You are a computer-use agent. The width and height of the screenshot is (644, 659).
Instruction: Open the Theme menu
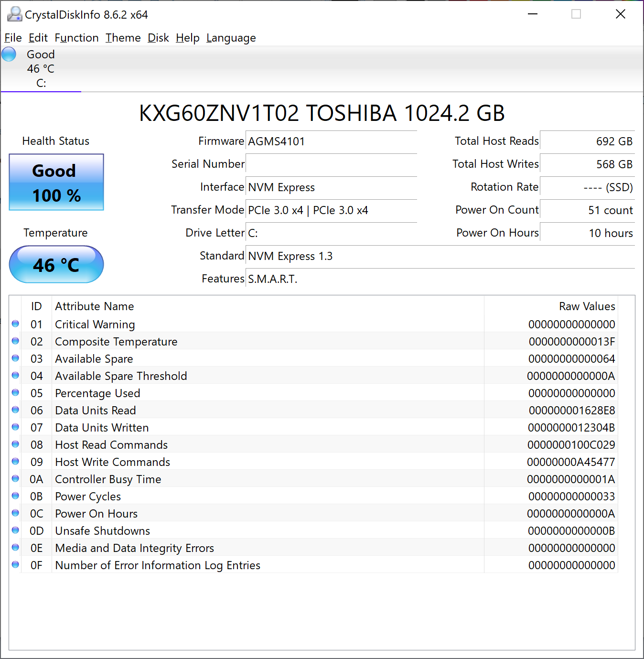[x=123, y=38]
